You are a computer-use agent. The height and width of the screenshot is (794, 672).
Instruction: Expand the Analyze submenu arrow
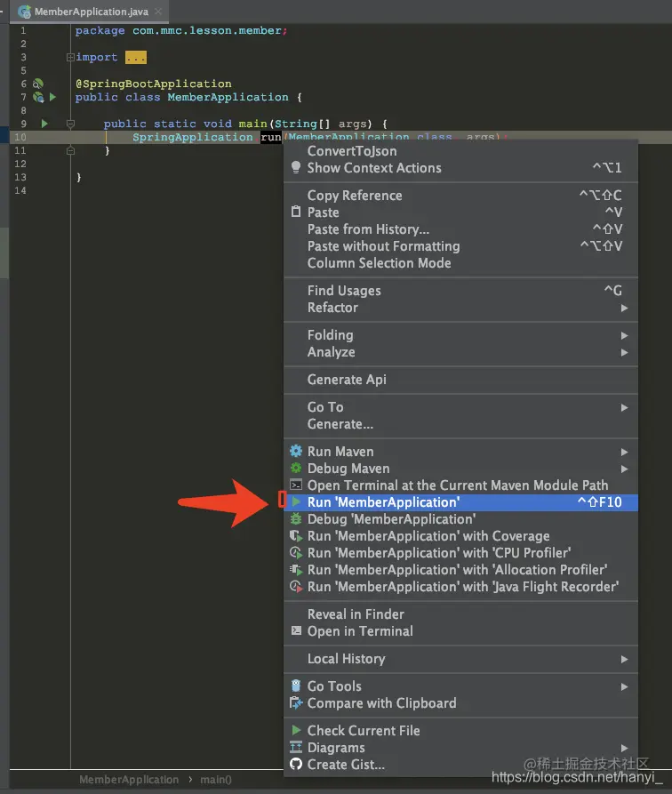pos(624,352)
